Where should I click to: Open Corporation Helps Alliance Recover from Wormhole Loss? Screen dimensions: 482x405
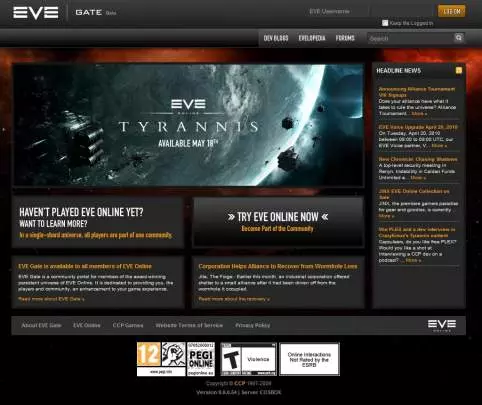tap(278, 266)
